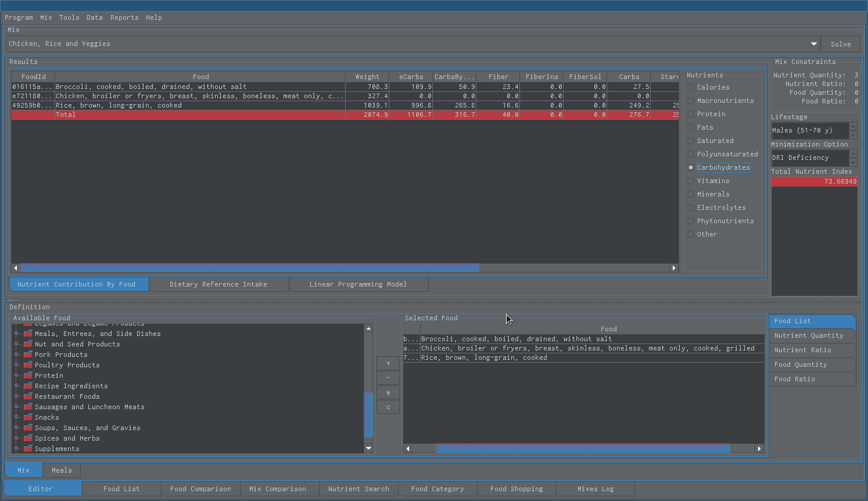Click the Sausages and Luncheon Meats folder icon

click(28, 407)
